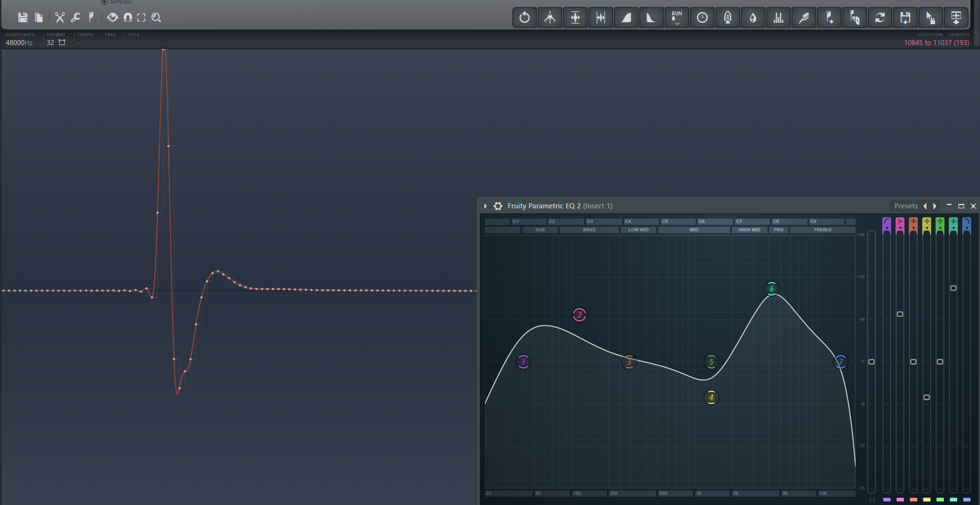This screenshot has width=980, height=505.
Task: Open Fruity Parametric EQ 2 options arrow menu
Action: click(x=486, y=206)
